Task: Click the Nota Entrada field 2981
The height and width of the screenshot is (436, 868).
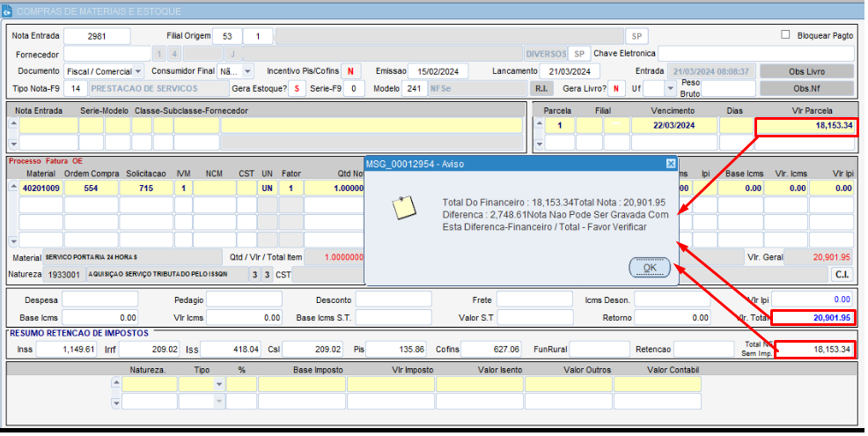Action: [x=97, y=36]
